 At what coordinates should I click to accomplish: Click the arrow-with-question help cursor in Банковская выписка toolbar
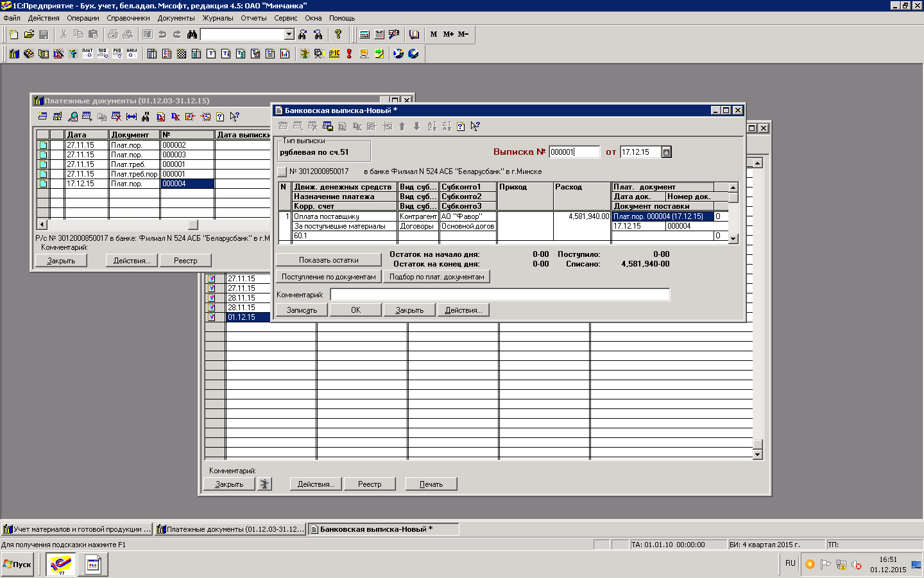click(475, 127)
